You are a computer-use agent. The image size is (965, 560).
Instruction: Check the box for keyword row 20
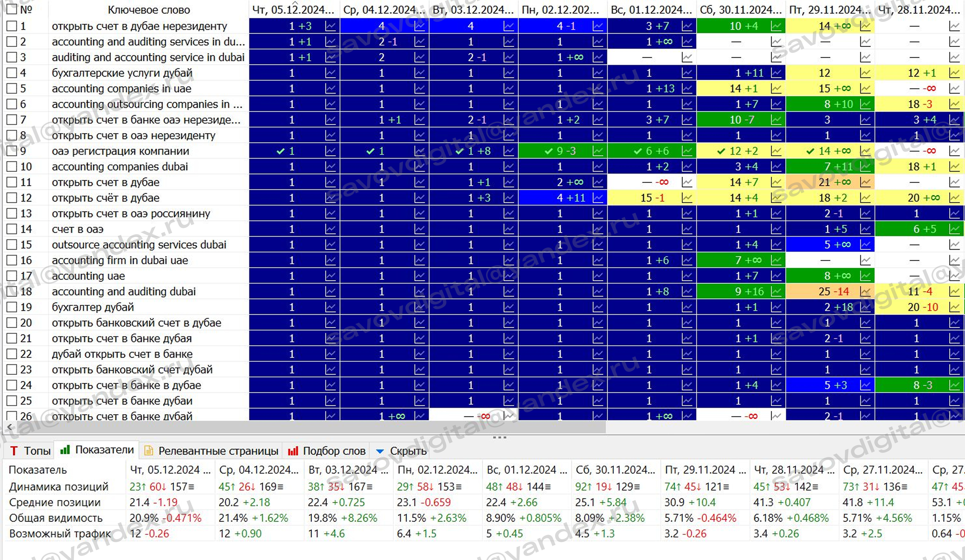pos(12,323)
